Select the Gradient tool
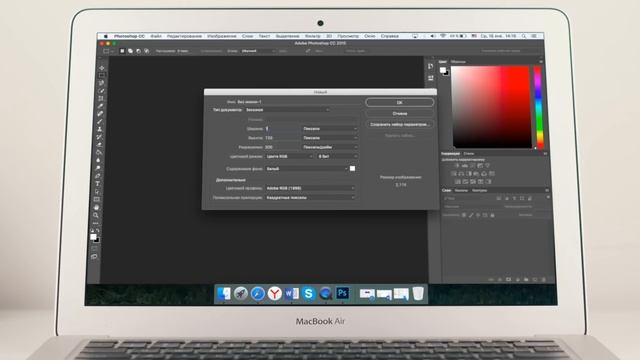 [x=98, y=152]
